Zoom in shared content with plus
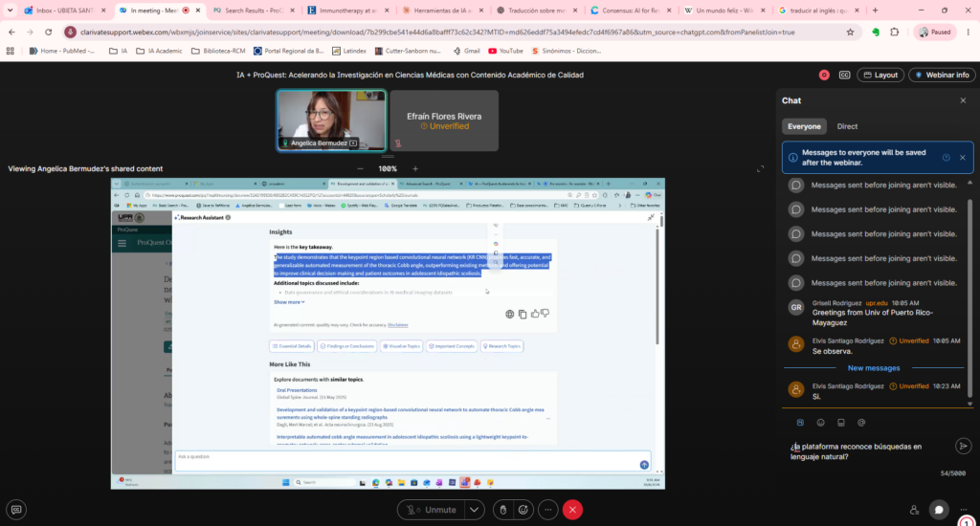The width and height of the screenshot is (980, 526). pyautogui.click(x=415, y=168)
